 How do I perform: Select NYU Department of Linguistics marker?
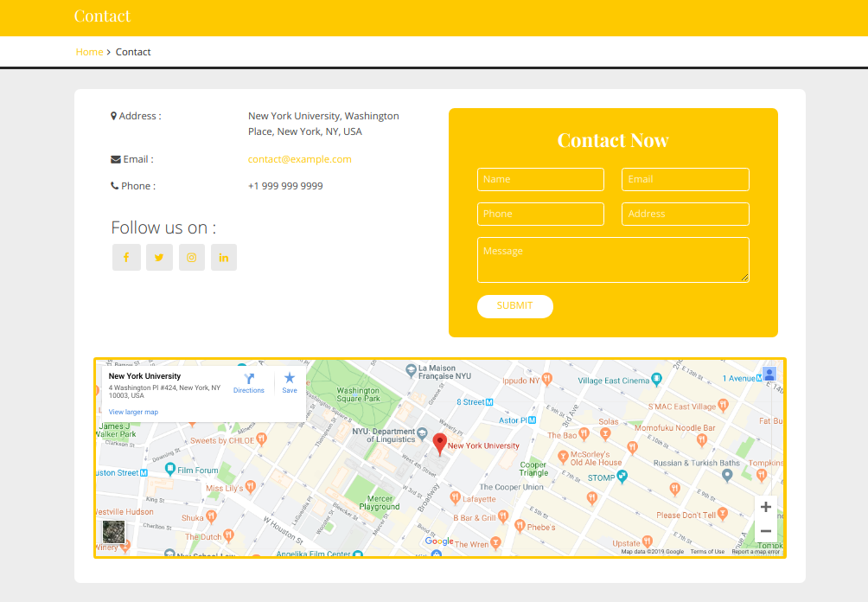(x=423, y=432)
